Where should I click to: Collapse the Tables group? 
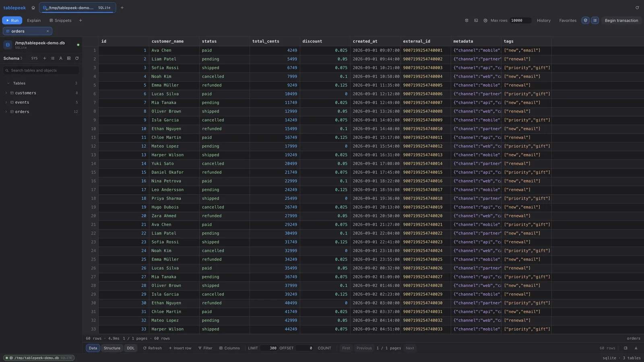(8, 83)
